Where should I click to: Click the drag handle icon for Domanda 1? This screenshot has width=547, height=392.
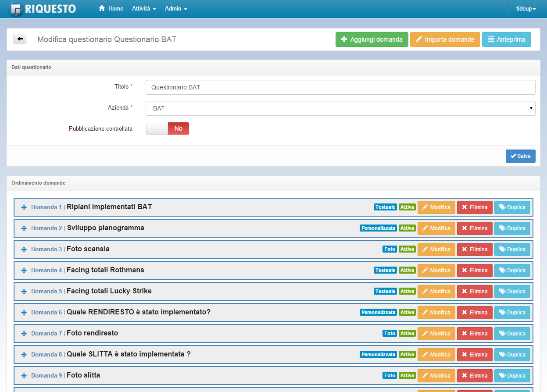[24, 207]
